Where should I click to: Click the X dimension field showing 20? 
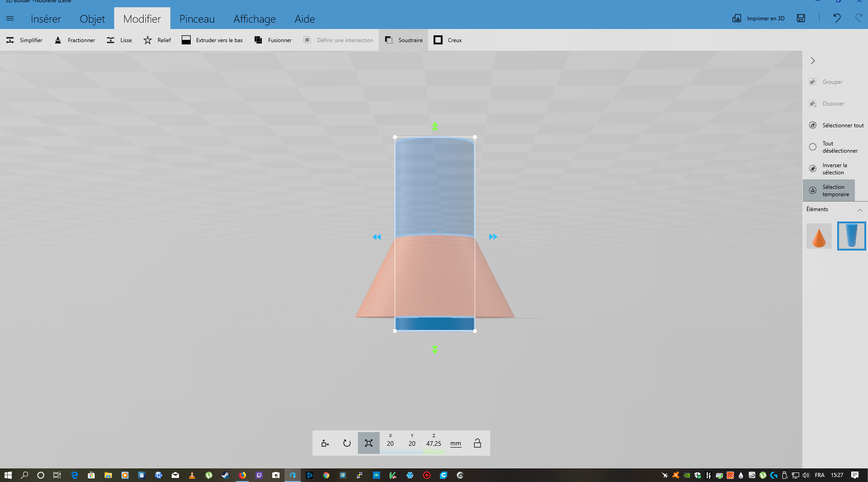391,443
